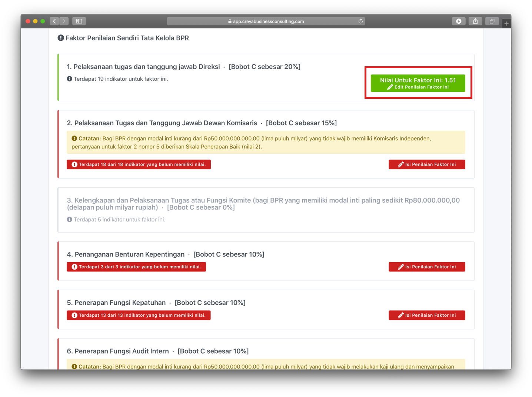Toggle the Safari sidebar icon

[x=79, y=21]
